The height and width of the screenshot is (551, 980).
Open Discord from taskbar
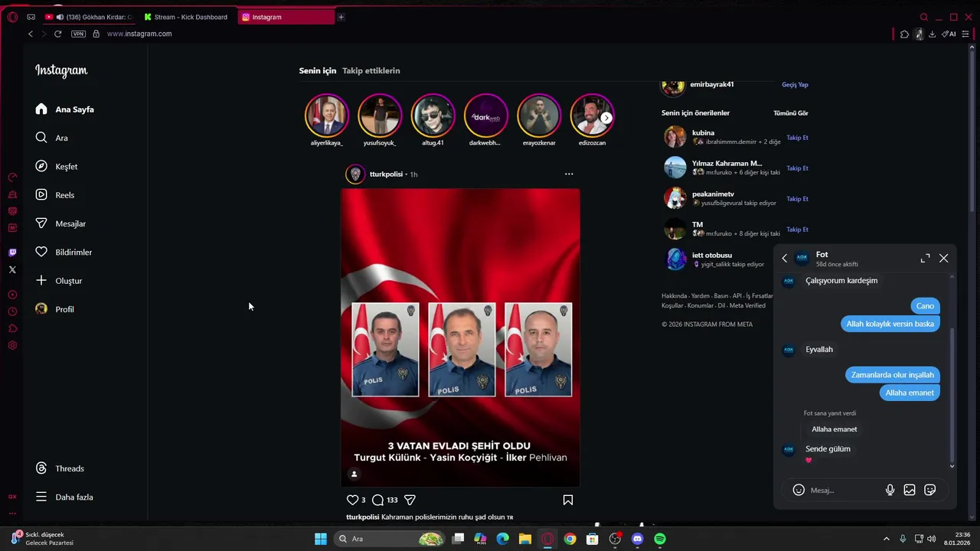pos(637,539)
